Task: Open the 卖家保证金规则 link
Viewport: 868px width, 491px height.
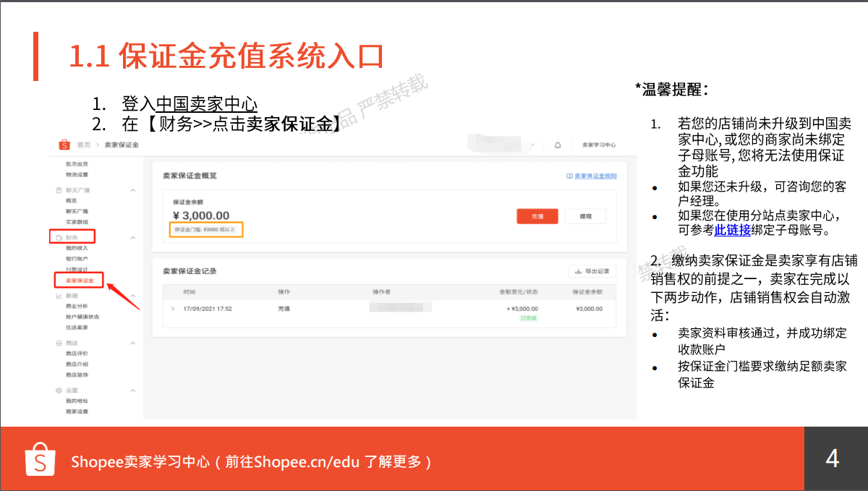Action: pyautogui.click(x=595, y=176)
